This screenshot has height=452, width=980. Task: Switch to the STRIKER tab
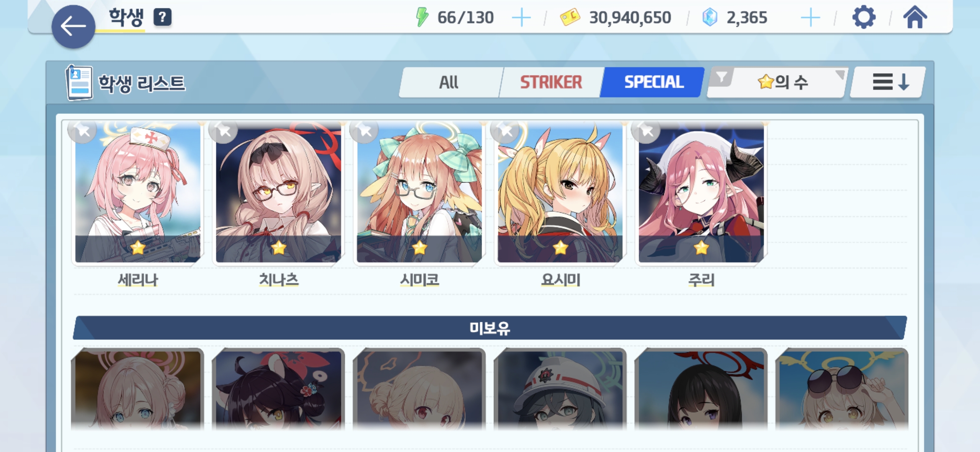[x=551, y=82]
